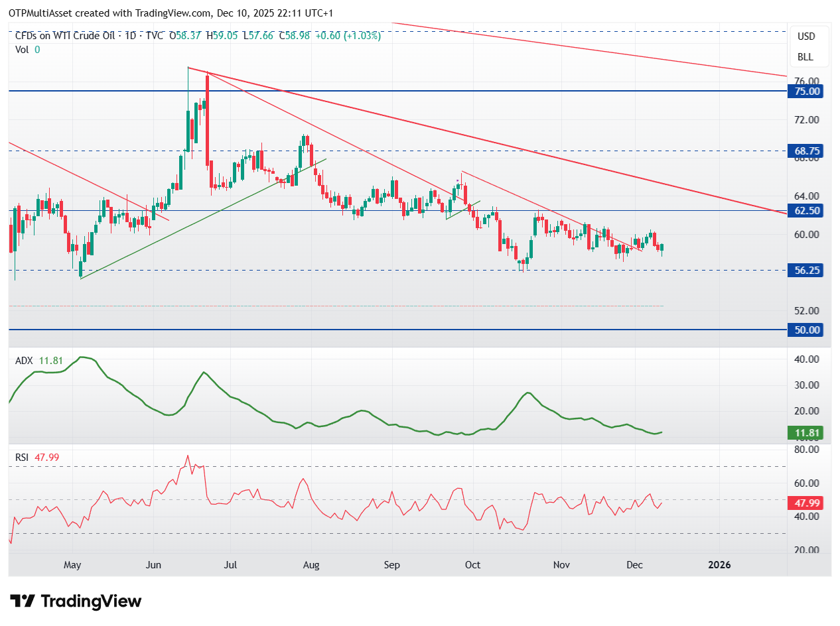Click the blue 50.00 price label

pyautogui.click(x=805, y=330)
